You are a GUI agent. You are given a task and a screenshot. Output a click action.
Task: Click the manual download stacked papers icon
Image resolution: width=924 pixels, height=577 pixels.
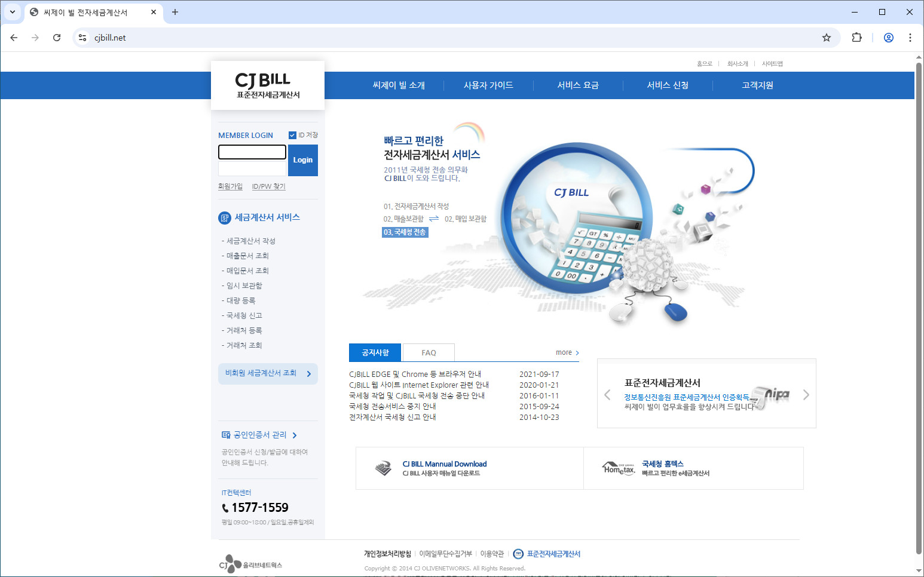[383, 468]
